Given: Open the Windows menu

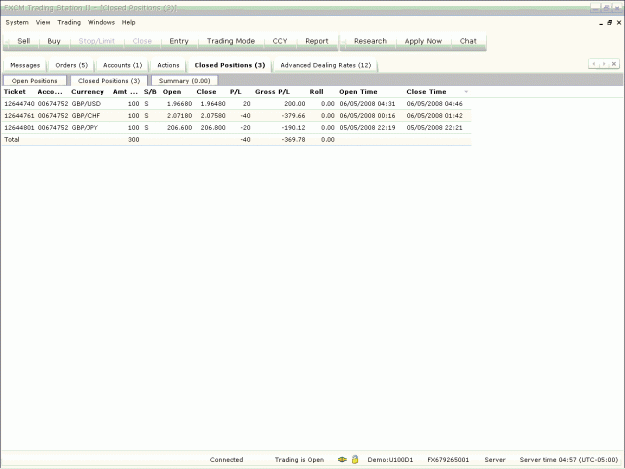Looking at the screenshot, I should [x=101, y=22].
